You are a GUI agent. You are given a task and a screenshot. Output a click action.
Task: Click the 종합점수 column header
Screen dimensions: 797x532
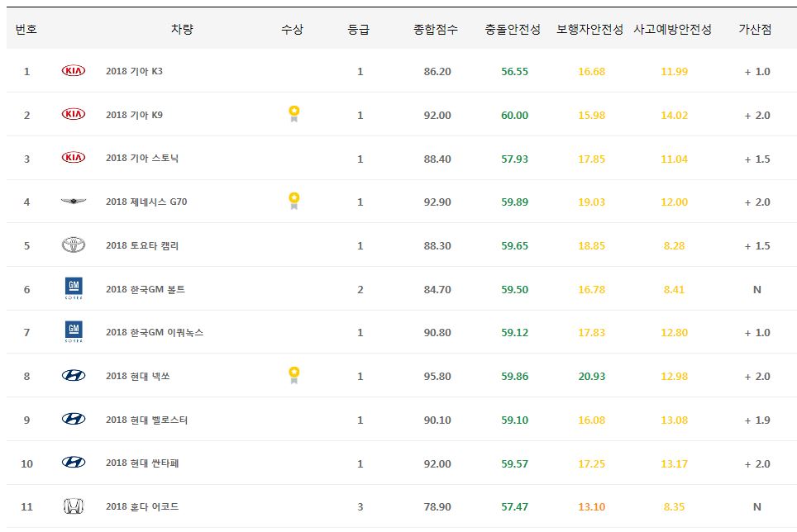point(436,30)
